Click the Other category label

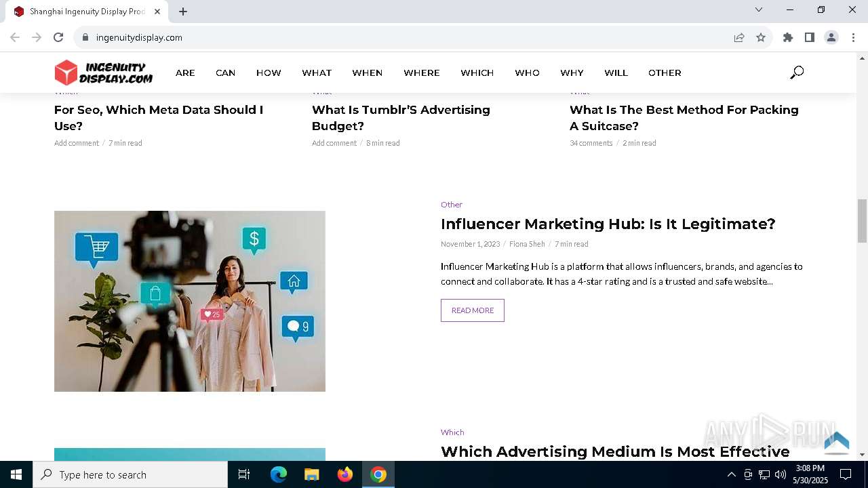452,205
